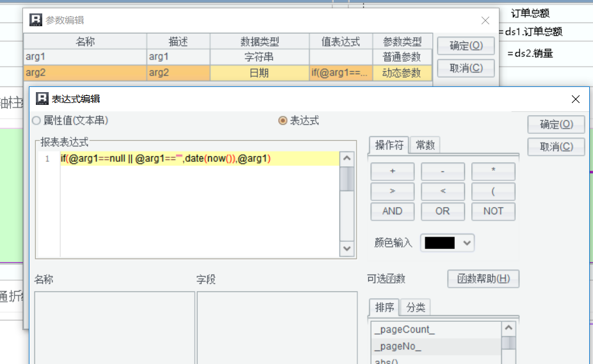Click the if(@arg1==... value expression cell
Viewport: 593px width, 364px height.
pyautogui.click(x=341, y=72)
